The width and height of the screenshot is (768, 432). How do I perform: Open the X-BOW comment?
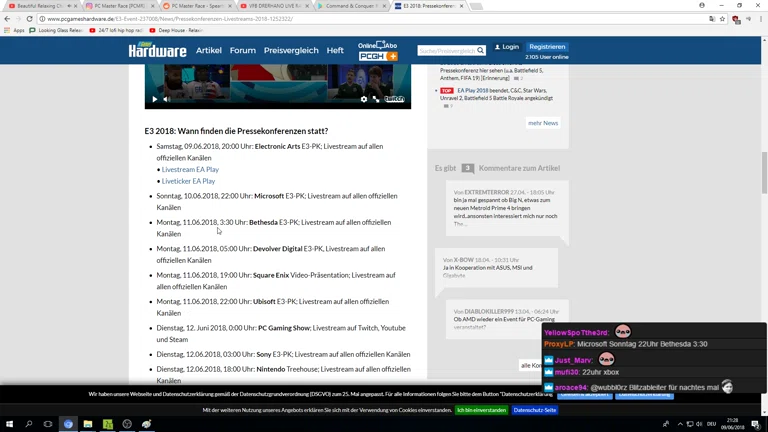pyautogui.click(x=496, y=267)
